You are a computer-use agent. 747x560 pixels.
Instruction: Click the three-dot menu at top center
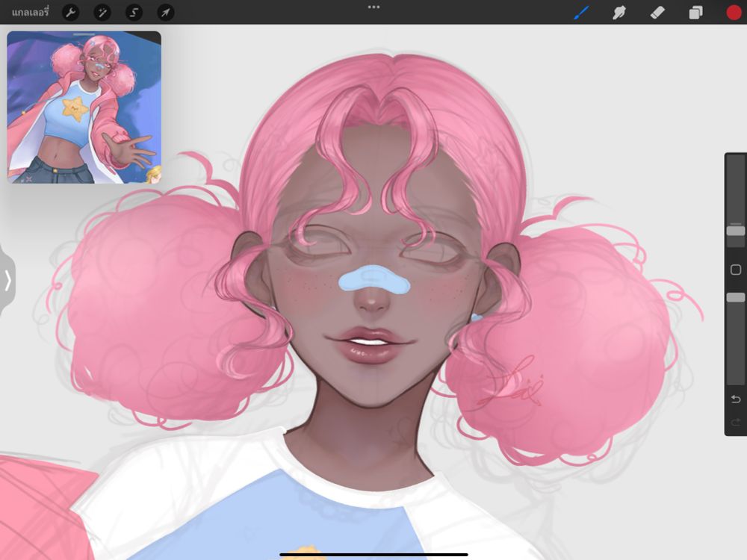click(373, 7)
